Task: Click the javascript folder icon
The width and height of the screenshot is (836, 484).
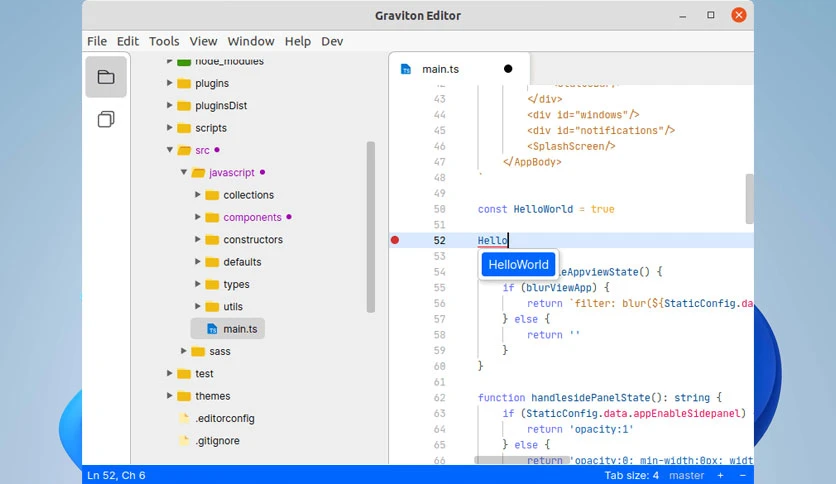Action: [x=198, y=173]
